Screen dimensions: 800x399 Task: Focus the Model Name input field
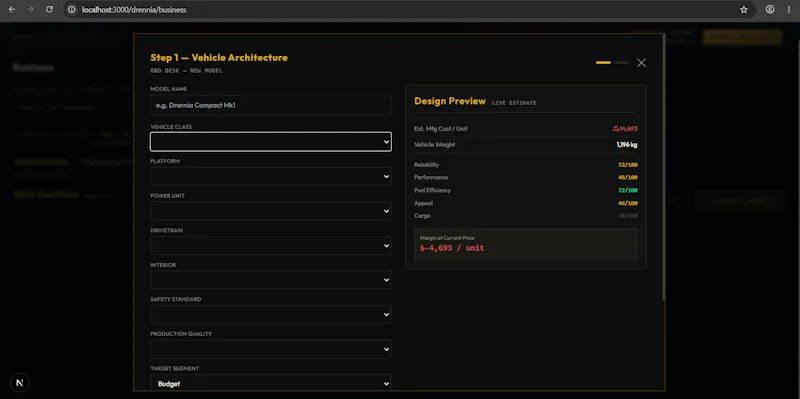(271, 105)
